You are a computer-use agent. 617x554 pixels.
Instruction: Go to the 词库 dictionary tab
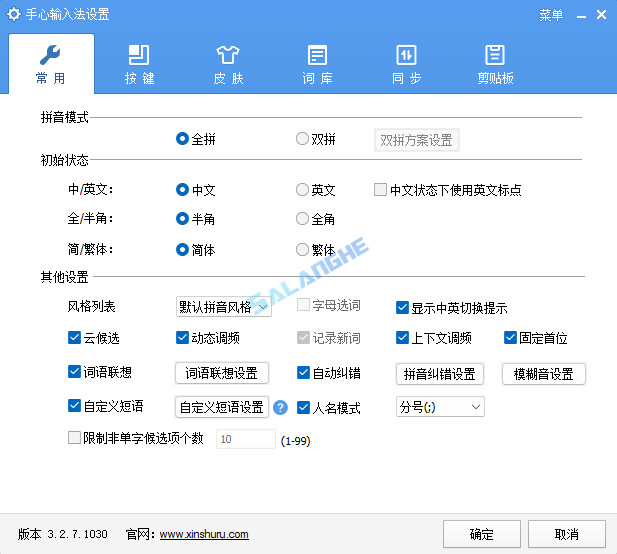[x=317, y=65]
